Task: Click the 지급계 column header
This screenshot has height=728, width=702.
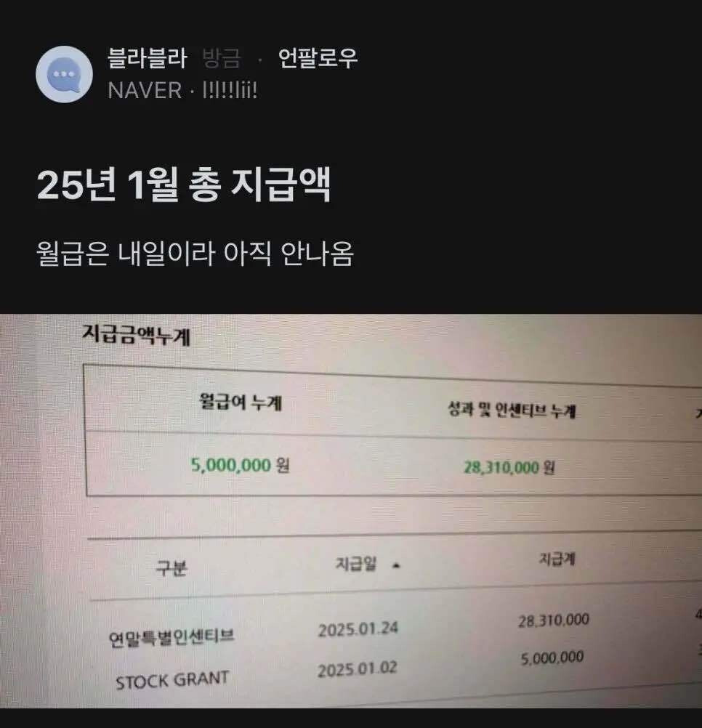Action: coord(557,559)
